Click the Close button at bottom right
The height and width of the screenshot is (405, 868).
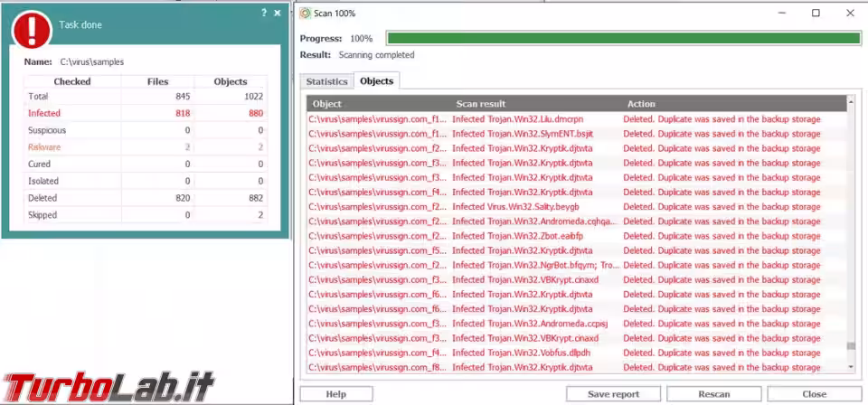(814, 394)
